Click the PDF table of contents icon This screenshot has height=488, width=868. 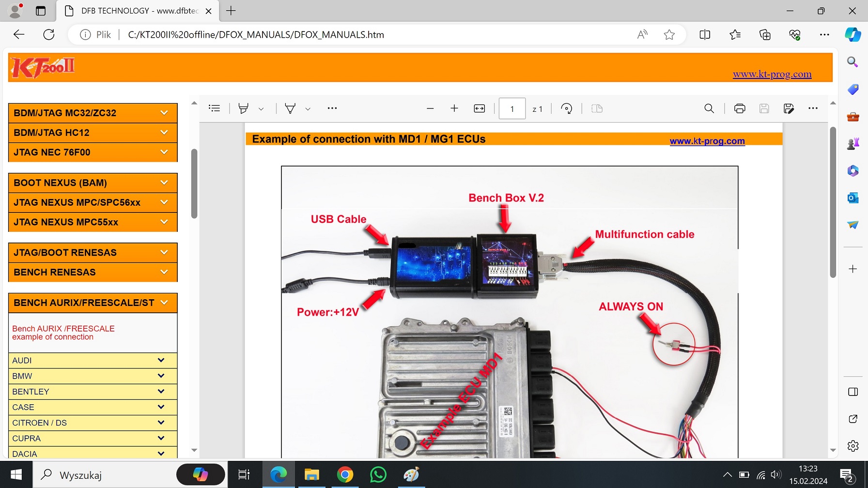214,108
